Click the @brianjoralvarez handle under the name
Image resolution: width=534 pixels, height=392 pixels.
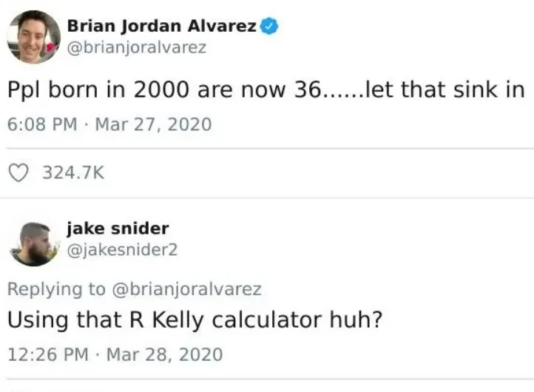tap(137, 47)
